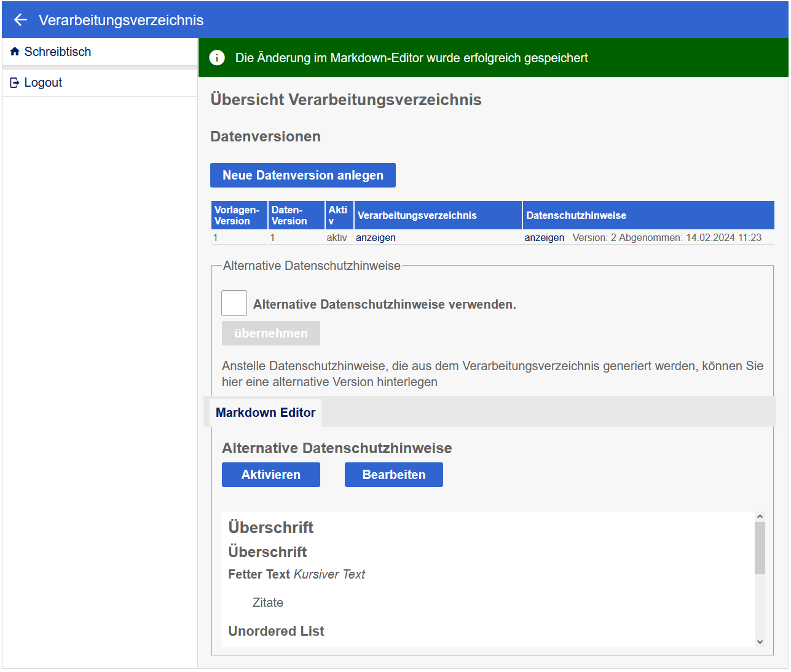
Task: Click the Vorlagen-Version column header
Action: (239, 215)
